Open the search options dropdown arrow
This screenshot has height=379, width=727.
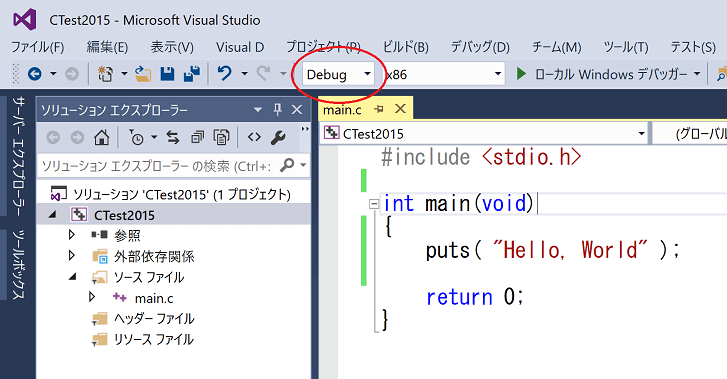(303, 165)
